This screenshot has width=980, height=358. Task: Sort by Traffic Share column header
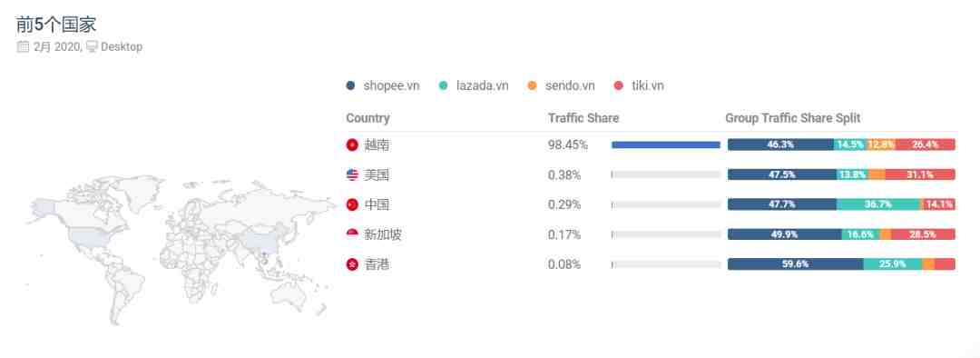583,118
